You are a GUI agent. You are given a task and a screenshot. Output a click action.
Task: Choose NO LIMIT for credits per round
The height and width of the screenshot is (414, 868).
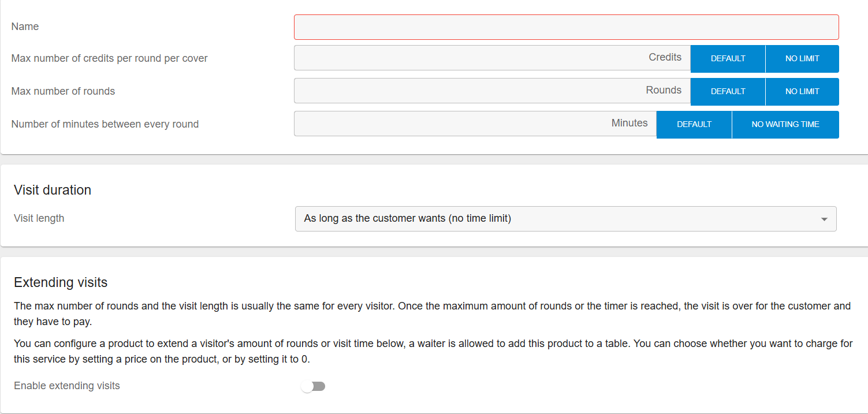802,58
